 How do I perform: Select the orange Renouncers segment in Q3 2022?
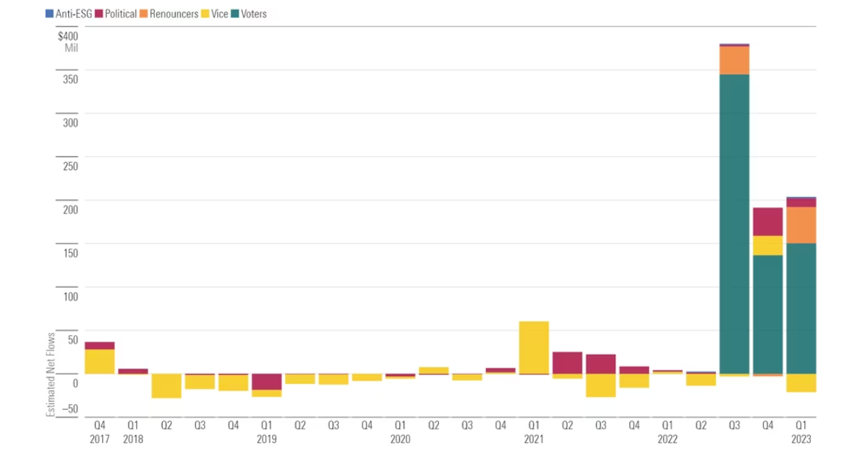(x=734, y=60)
